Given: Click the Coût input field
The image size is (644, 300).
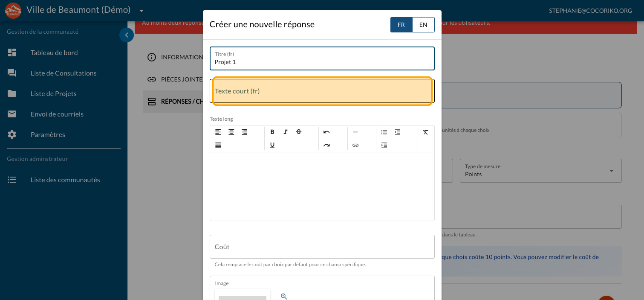Looking at the screenshot, I should click(x=322, y=247).
